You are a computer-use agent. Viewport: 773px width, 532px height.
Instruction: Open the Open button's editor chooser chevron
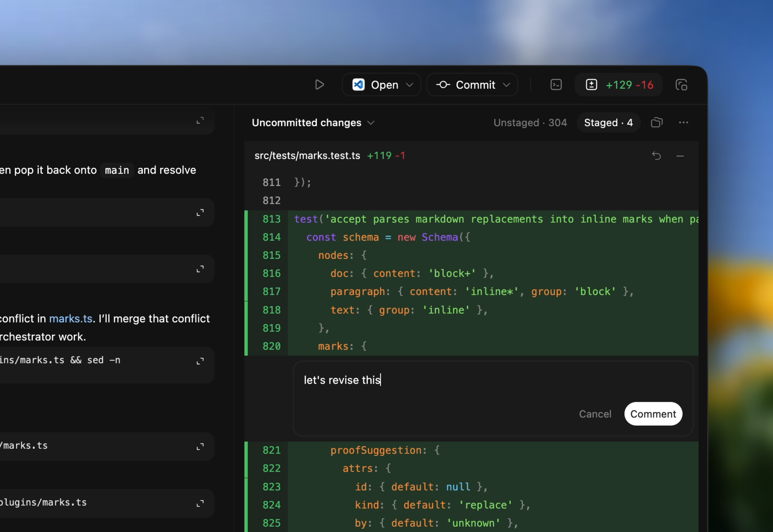(x=410, y=85)
